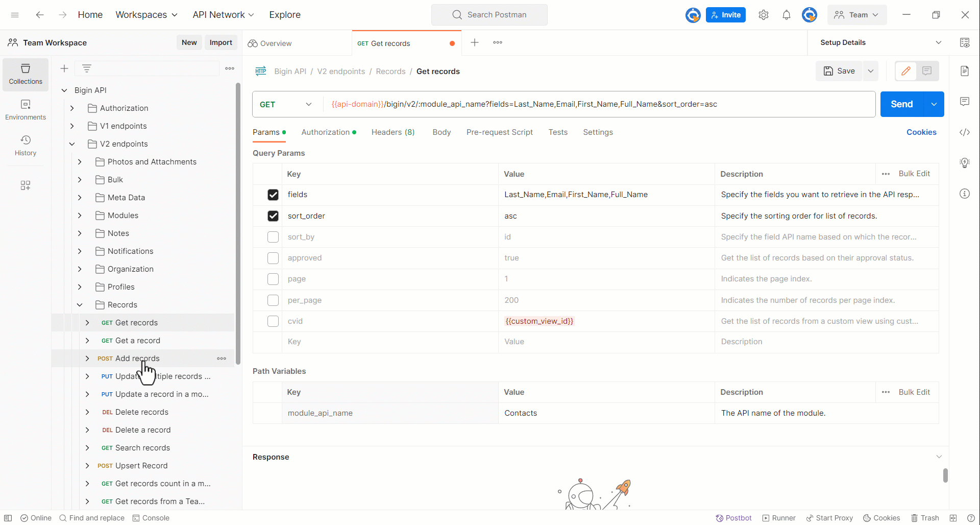Viewport: 980px width, 525px height.
Task: Uncheck the fields query parameter
Action: (273, 195)
